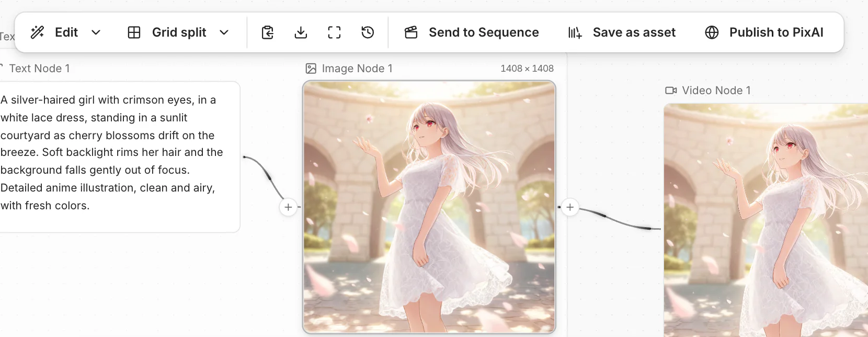Viewport: 868px width, 337px height.
Task: Click the copy to clipboard icon
Action: (x=267, y=32)
